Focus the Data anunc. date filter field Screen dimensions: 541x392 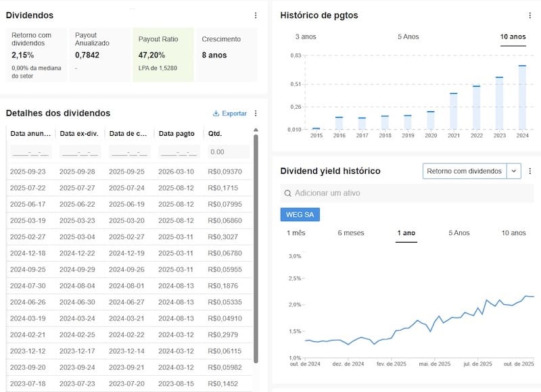point(30,153)
